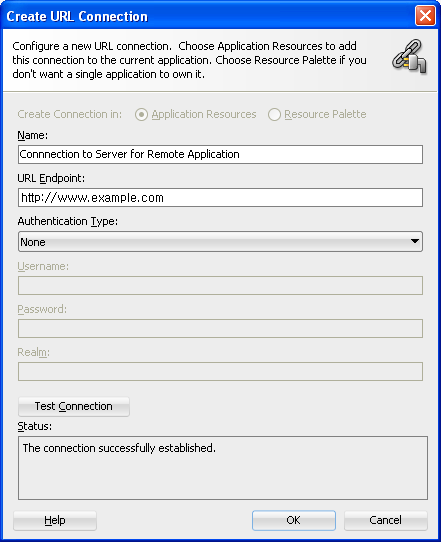Click the disabled Username field
This screenshot has width=441, height=542.
pos(220,286)
